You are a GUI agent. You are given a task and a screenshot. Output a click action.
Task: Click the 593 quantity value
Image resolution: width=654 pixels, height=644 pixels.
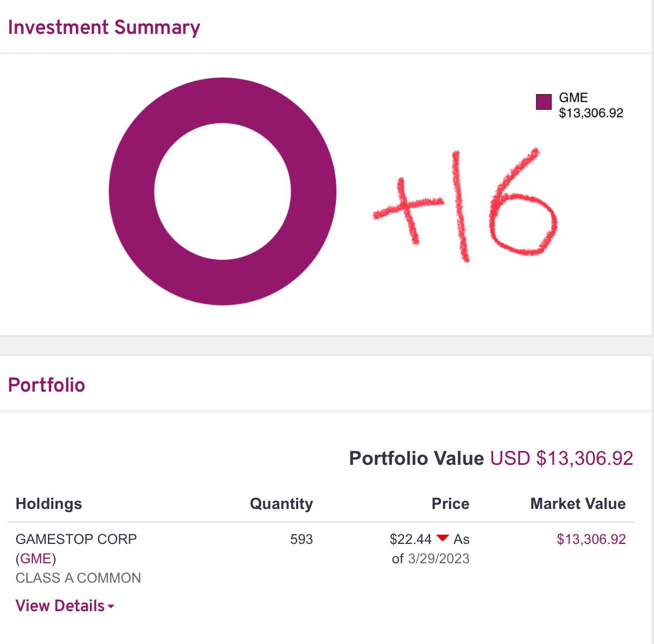click(301, 539)
